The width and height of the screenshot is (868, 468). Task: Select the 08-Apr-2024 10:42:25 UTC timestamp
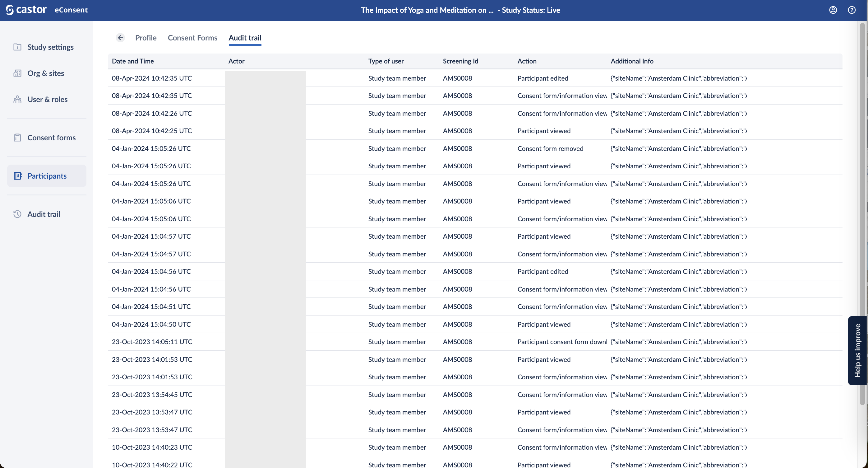(x=152, y=131)
